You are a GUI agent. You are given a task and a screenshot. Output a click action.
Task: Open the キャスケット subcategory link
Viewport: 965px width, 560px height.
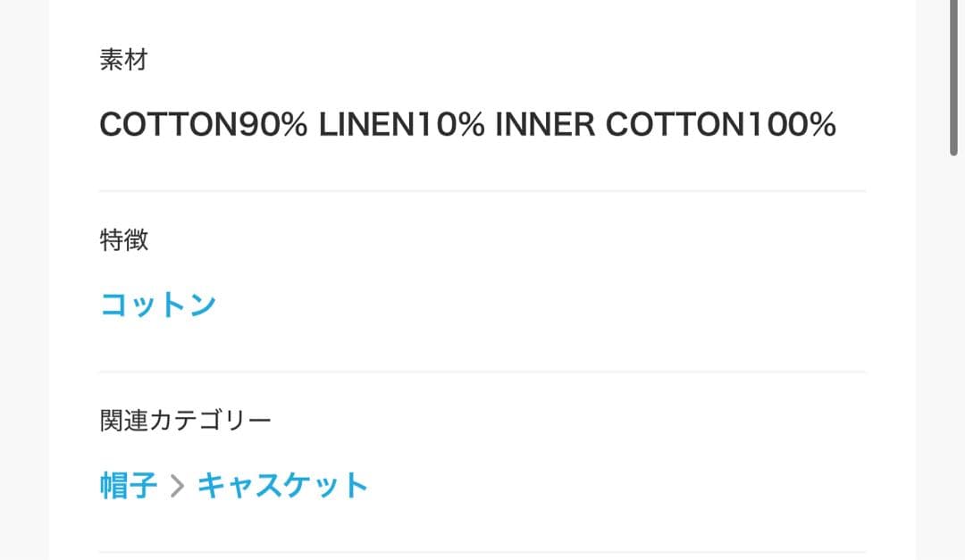click(282, 486)
